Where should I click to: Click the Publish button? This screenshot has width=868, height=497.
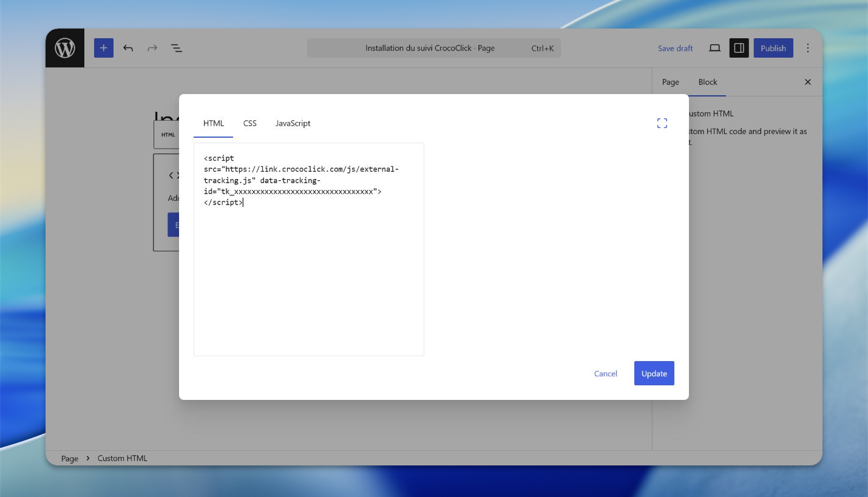tap(773, 48)
